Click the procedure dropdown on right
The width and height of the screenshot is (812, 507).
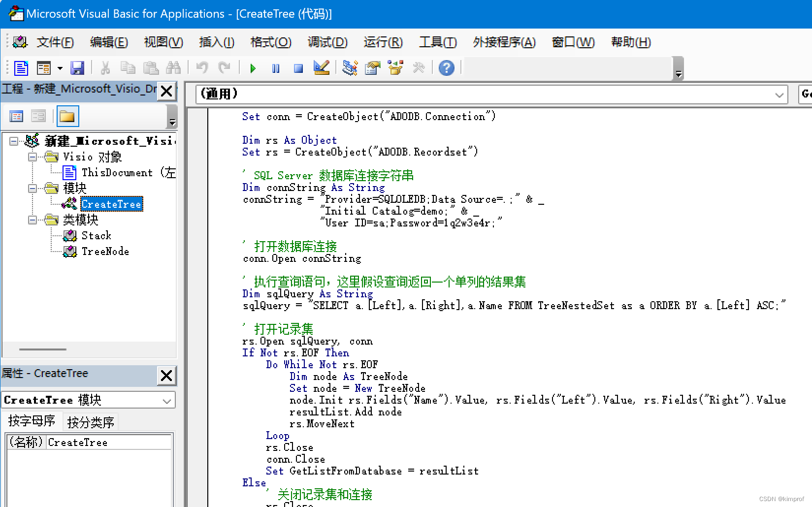(805, 95)
